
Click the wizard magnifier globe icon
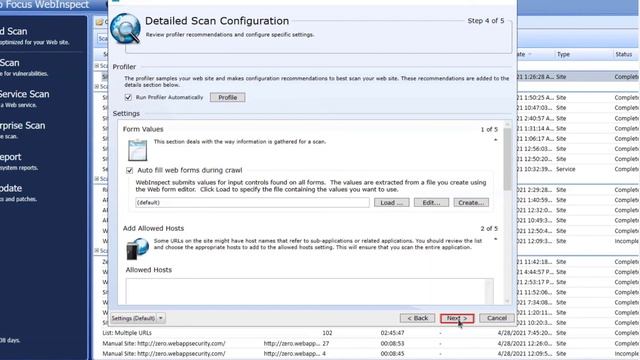(126, 29)
